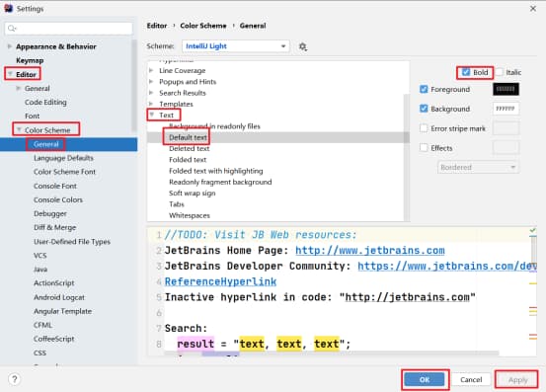Open Java color settings

(40, 270)
